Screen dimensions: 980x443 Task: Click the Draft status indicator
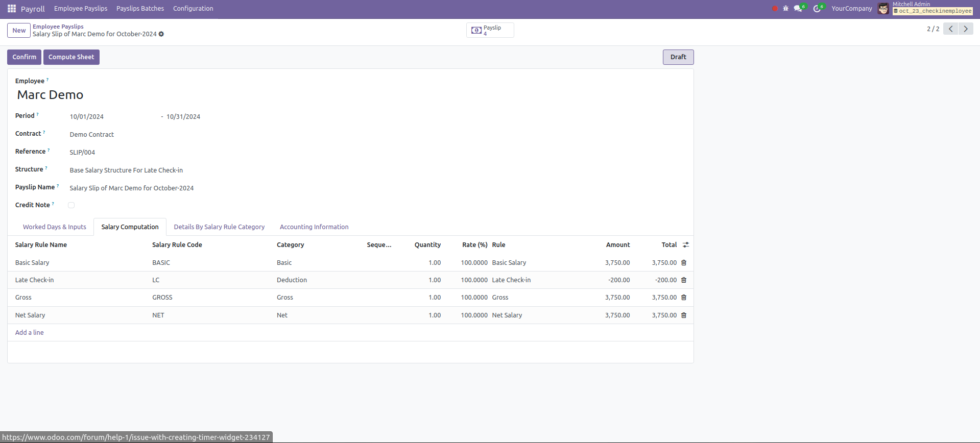(678, 57)
